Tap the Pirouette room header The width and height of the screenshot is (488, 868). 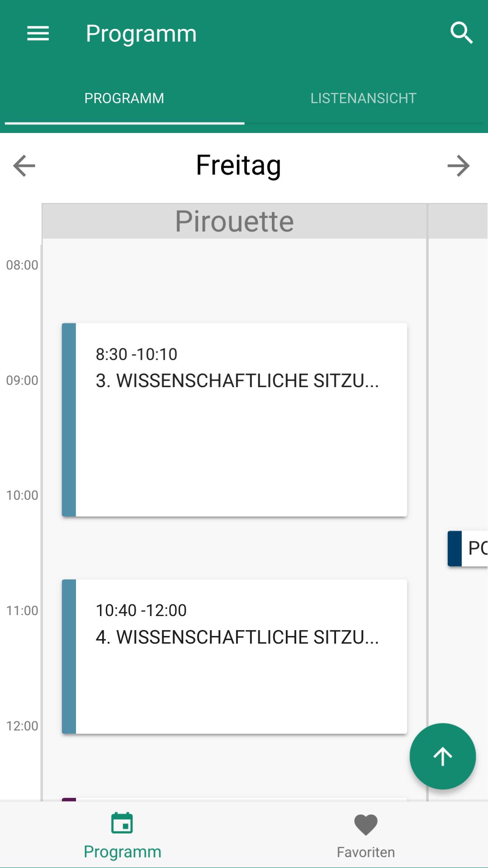pos(234,221)
